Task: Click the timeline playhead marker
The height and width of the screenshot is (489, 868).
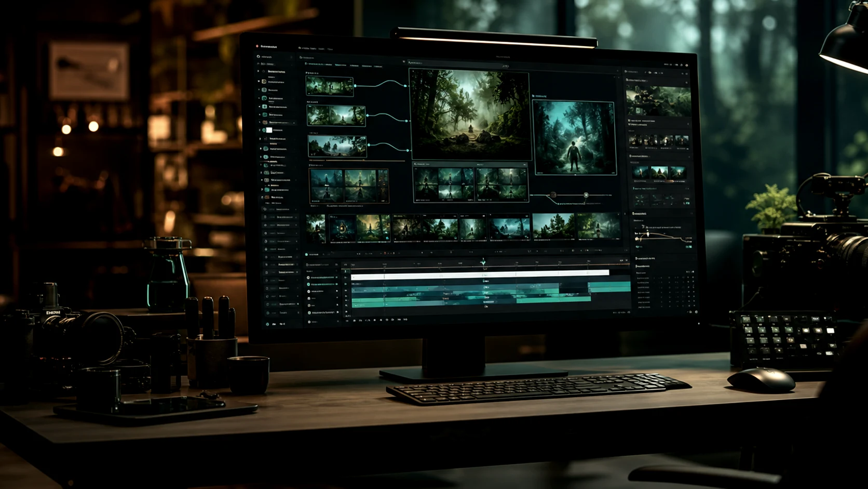Action: [x=483, y=262]
